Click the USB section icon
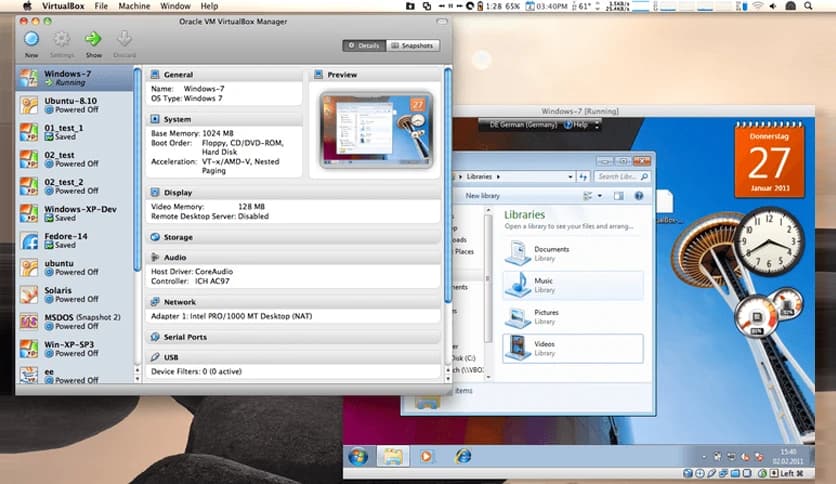The height and width of the screenshot is (484, 836). coord(155,357)
